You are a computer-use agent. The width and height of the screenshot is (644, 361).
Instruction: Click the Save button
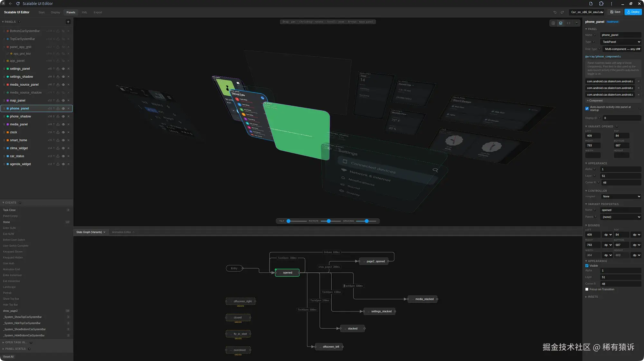pyautogui.click(x=615, y=12)
